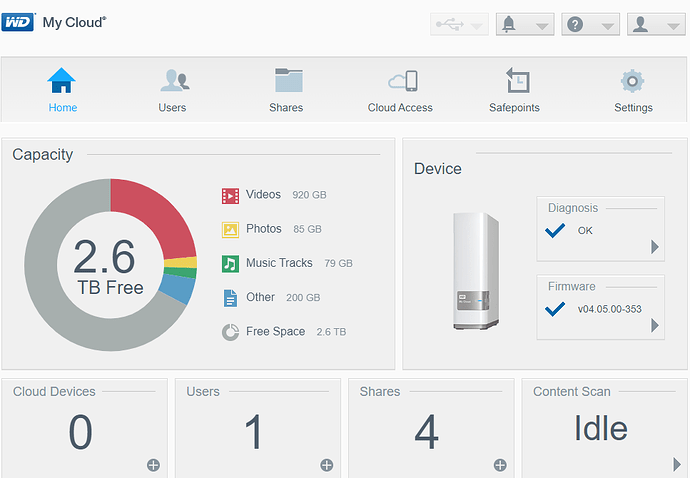Select the Music Tracks 79 GB label

[299, 263]
